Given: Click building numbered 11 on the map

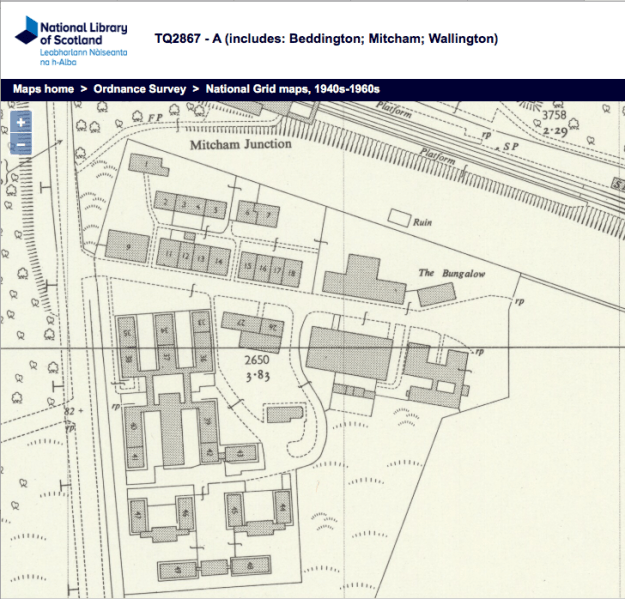Looking at the screenshot, I should pyautogui.click(x=171, y=257).
